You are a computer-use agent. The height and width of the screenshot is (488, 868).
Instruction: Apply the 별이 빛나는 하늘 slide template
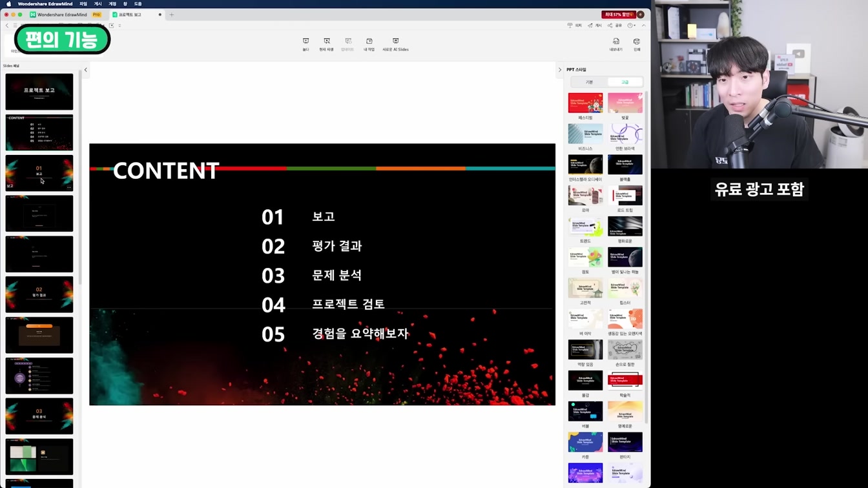pos(625,258)
